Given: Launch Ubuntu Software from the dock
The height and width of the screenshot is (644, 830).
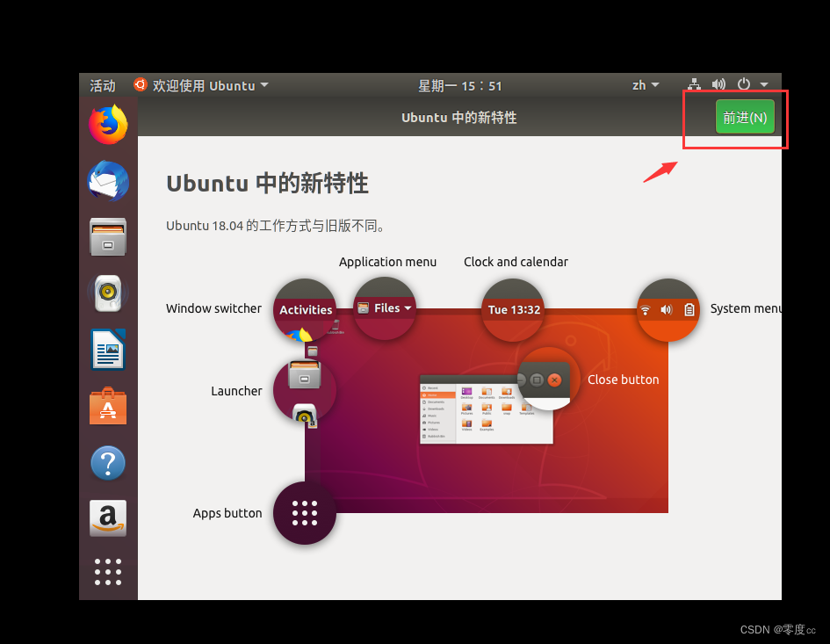Looking at the screenshot, I should (x=107, y=406).
